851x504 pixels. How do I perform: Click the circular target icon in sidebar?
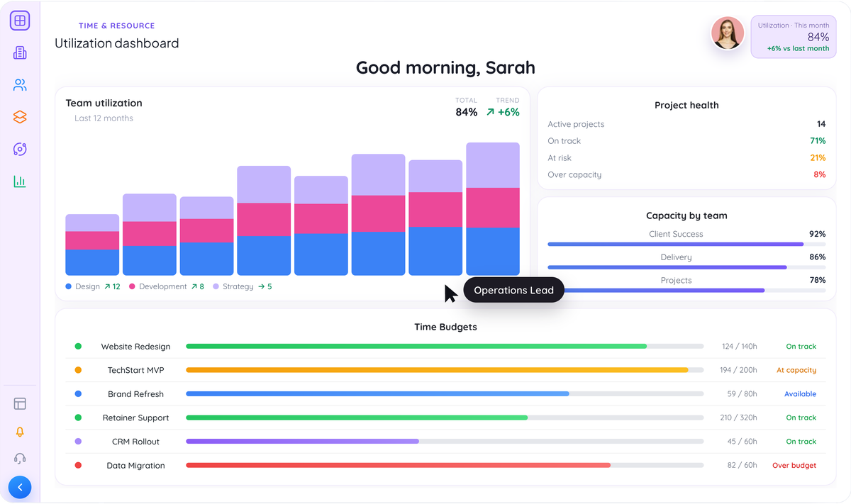pos(20,149)
